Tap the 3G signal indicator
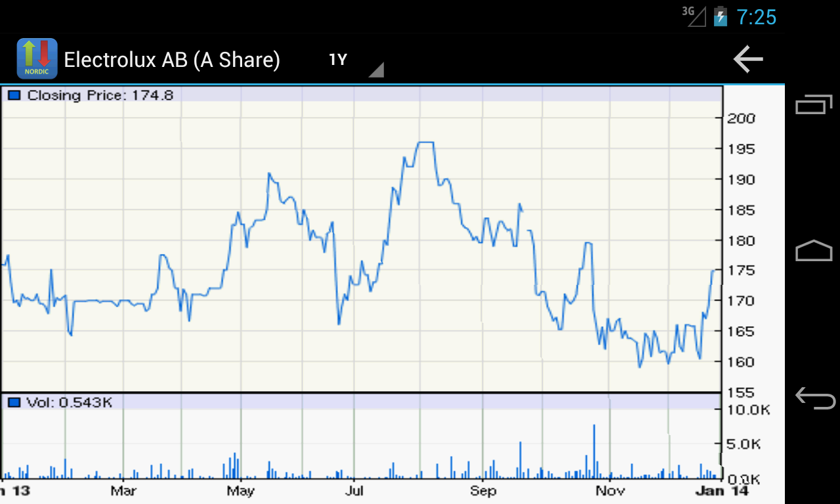 click(x=694, y=16)
